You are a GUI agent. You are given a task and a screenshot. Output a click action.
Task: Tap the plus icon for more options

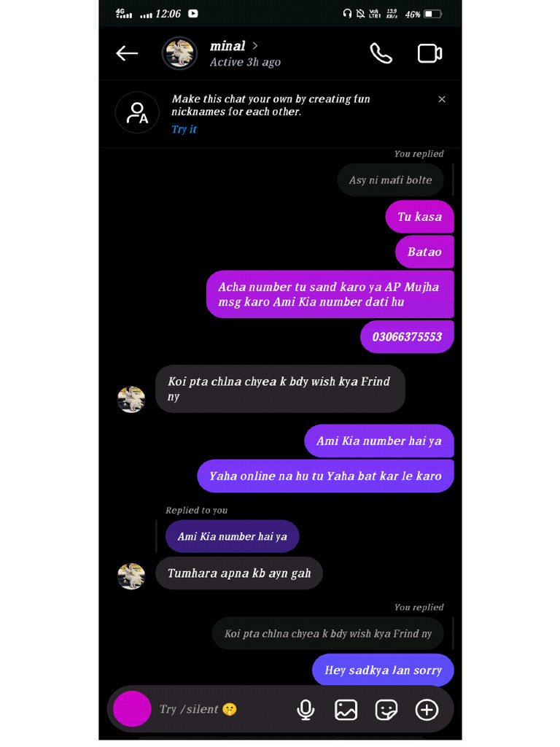point(427,709)
